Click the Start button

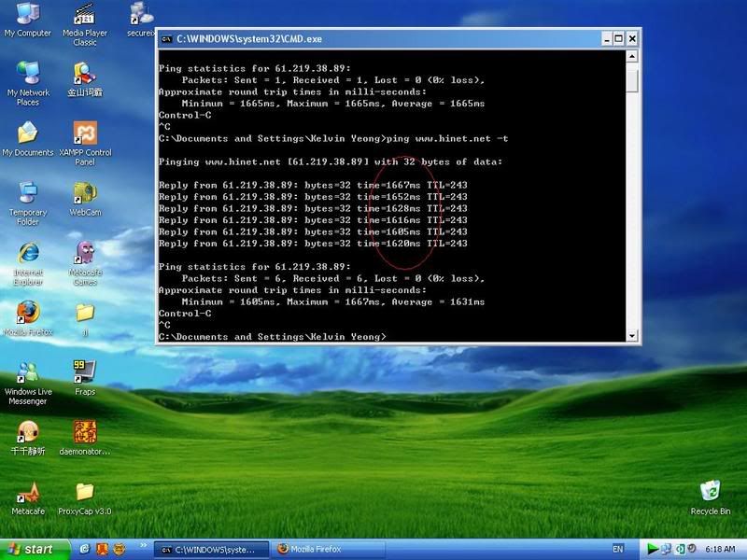35,549
